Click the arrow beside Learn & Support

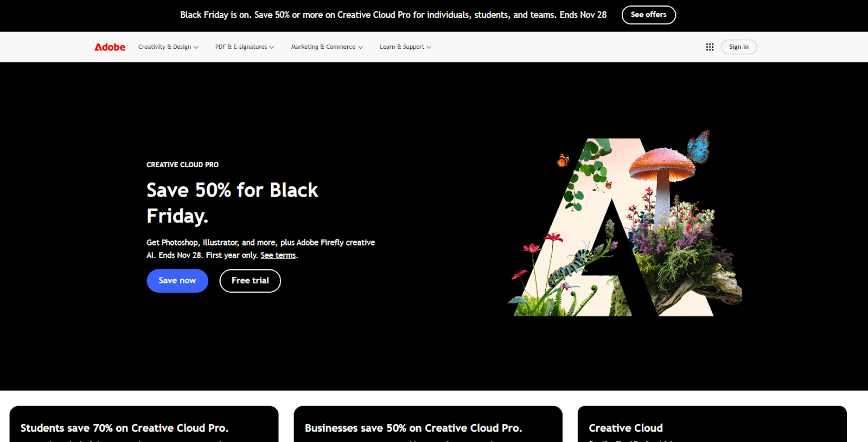click(x=429, y=47)
